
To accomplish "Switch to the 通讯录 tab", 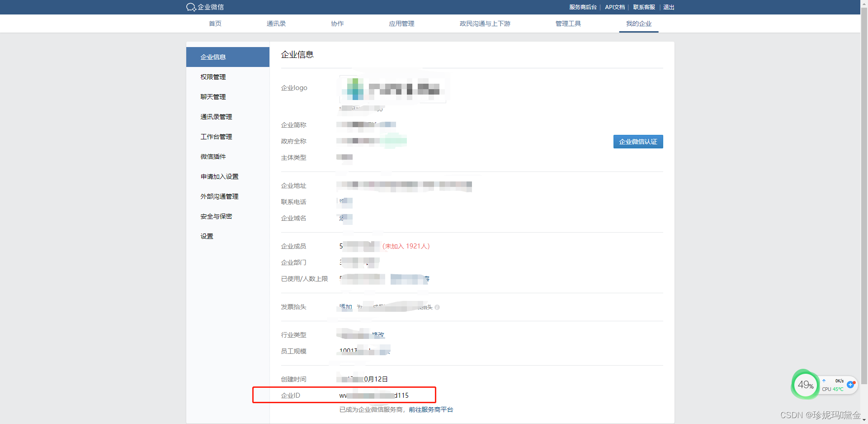I will pyautogui.click(x=276, y=24).
